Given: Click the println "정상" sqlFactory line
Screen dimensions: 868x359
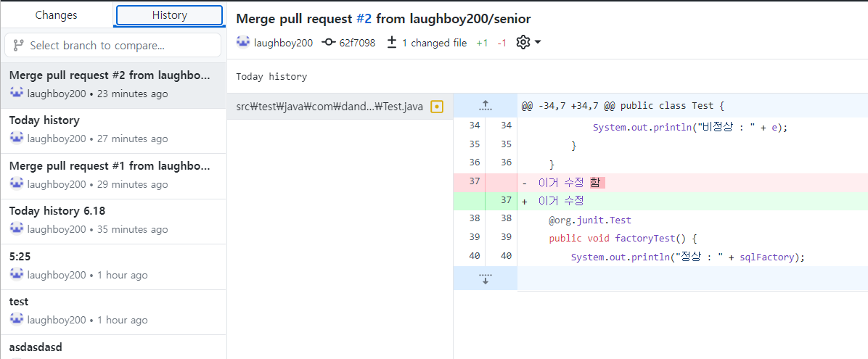Looking at the screenshot, I should (687, 257).
